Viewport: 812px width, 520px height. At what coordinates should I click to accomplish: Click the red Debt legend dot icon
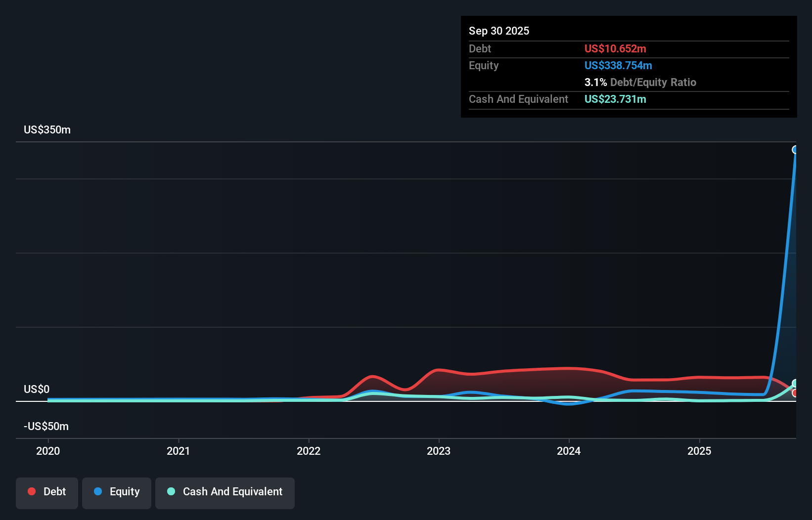click(x=32, y=491)
